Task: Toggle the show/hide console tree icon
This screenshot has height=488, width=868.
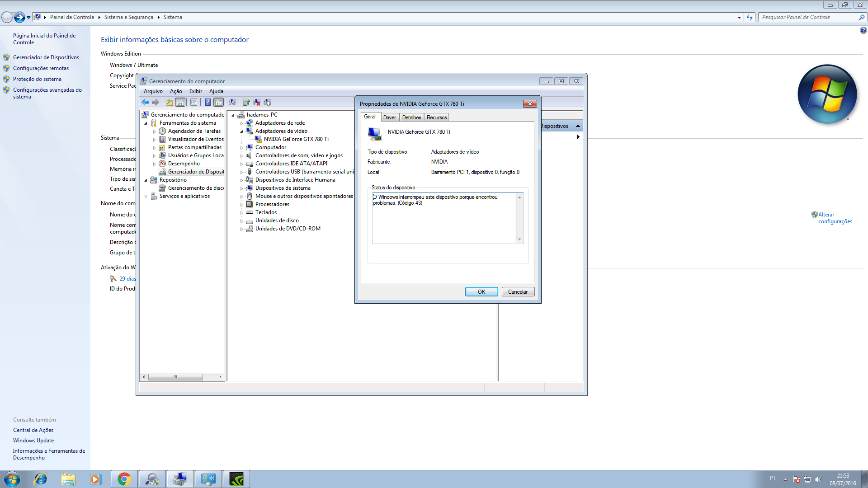Action: [x=180, y=103]
